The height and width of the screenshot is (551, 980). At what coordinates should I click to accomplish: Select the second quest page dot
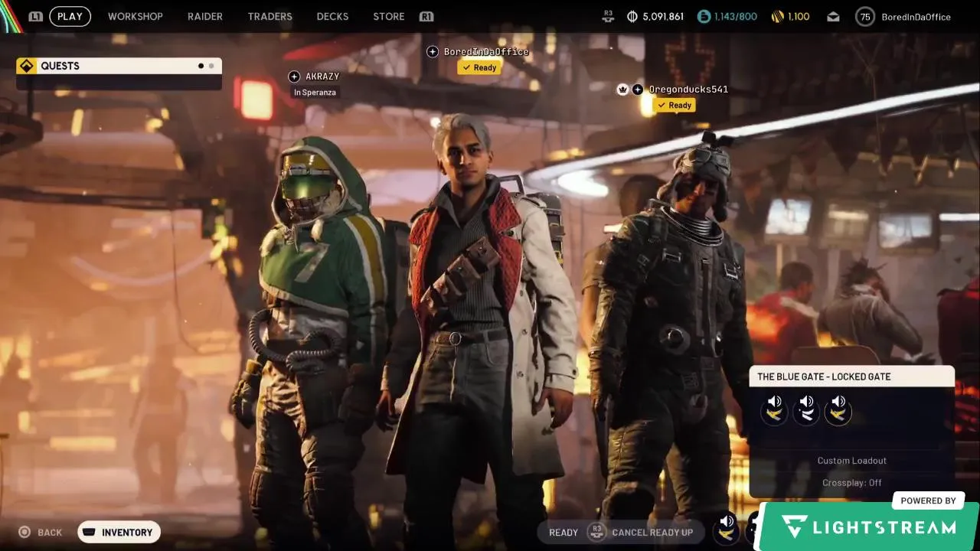pyautogui.click(x=211, y=66)
